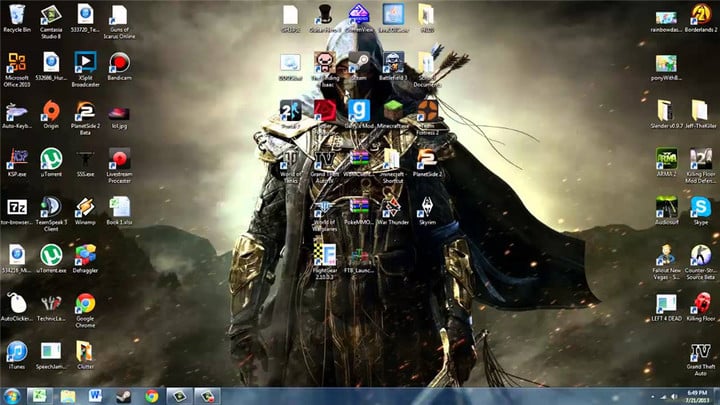The height and width of the screenshot is (405, 720).
Task: Open Winamp player
Action: coord(85,211)
